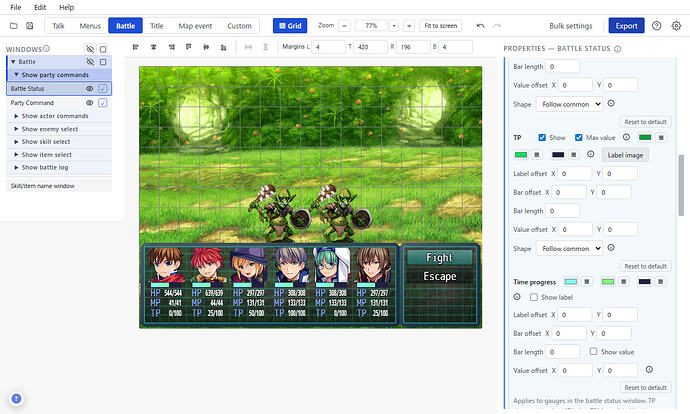
Task: Click info icon beside lower Shape dropdown
Action: [x=611, y=248]
